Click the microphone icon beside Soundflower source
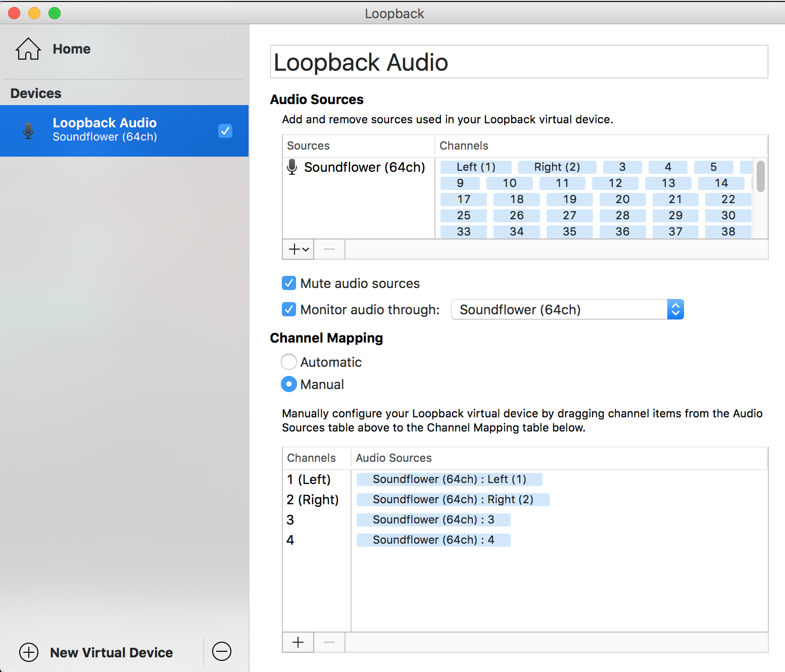 pos(292,167)
